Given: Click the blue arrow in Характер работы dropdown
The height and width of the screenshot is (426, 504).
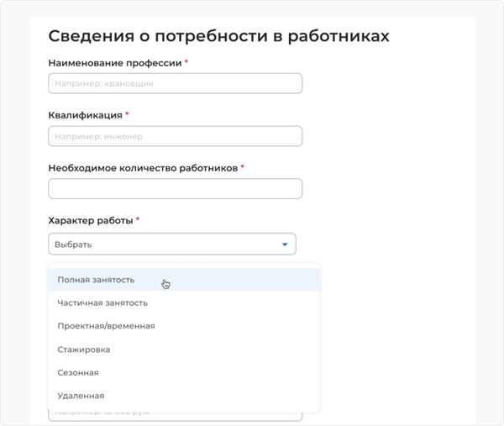Looking at the screenshot, I should (x=285, y=245).
